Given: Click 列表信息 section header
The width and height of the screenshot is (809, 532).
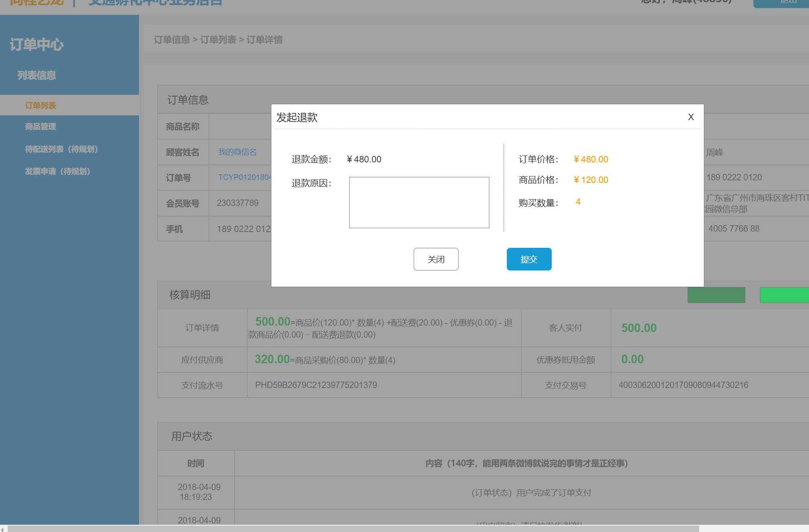Looking at the screenshot, I should pos(36,75).
